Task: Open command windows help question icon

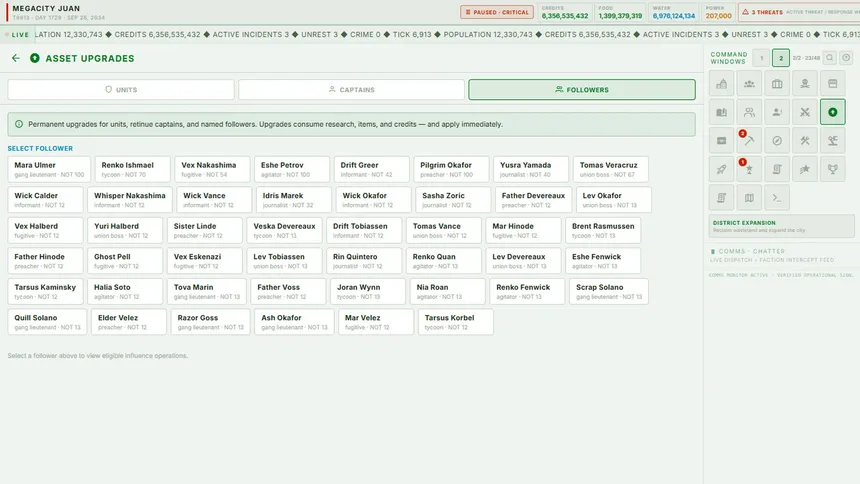Action: click(x=846, y=58)
